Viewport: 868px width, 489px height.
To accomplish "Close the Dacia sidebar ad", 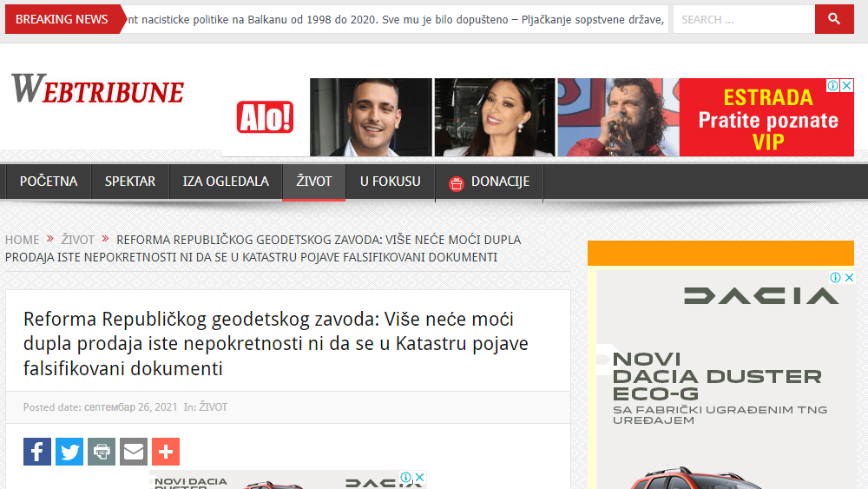I will pos(849,277).
